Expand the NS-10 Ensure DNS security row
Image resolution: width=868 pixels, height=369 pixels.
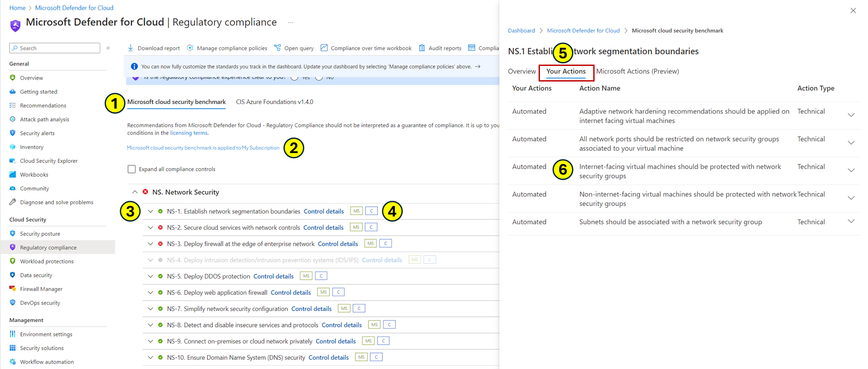click(151, 358)
